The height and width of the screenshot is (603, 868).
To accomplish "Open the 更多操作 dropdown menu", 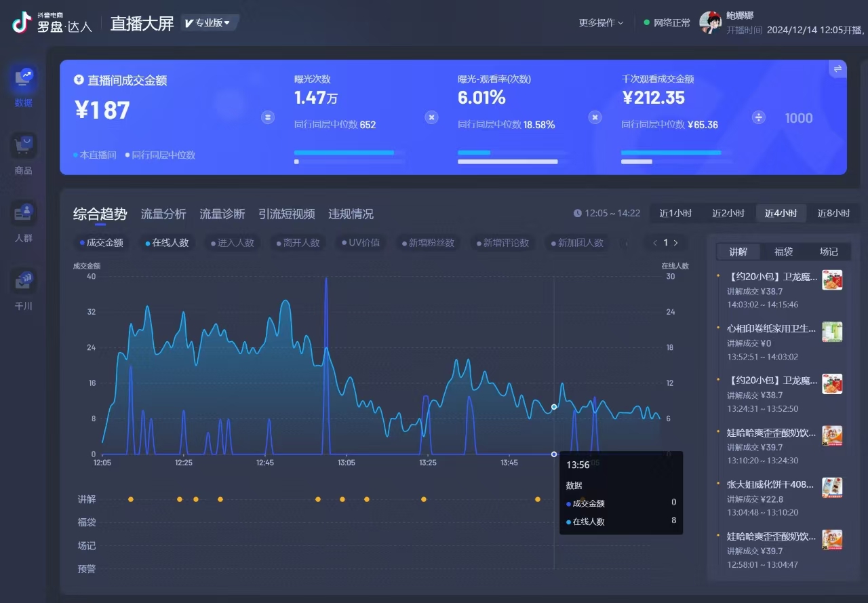I will 601,23.
